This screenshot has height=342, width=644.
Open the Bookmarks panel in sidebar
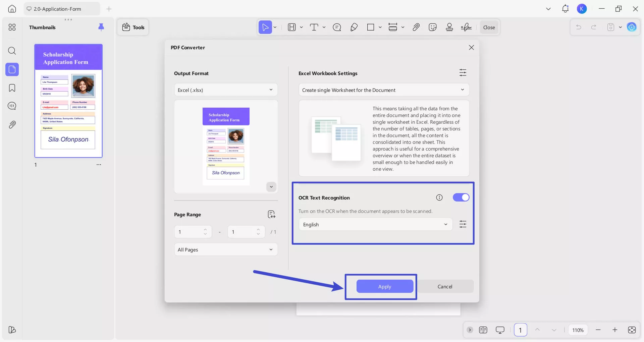tap(12, 88)
